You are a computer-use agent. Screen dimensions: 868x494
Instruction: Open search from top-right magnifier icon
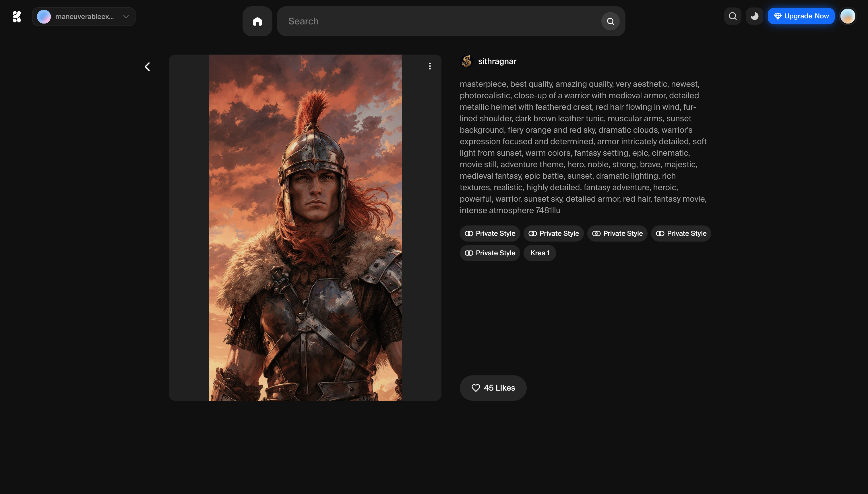(x=733, y=16)
